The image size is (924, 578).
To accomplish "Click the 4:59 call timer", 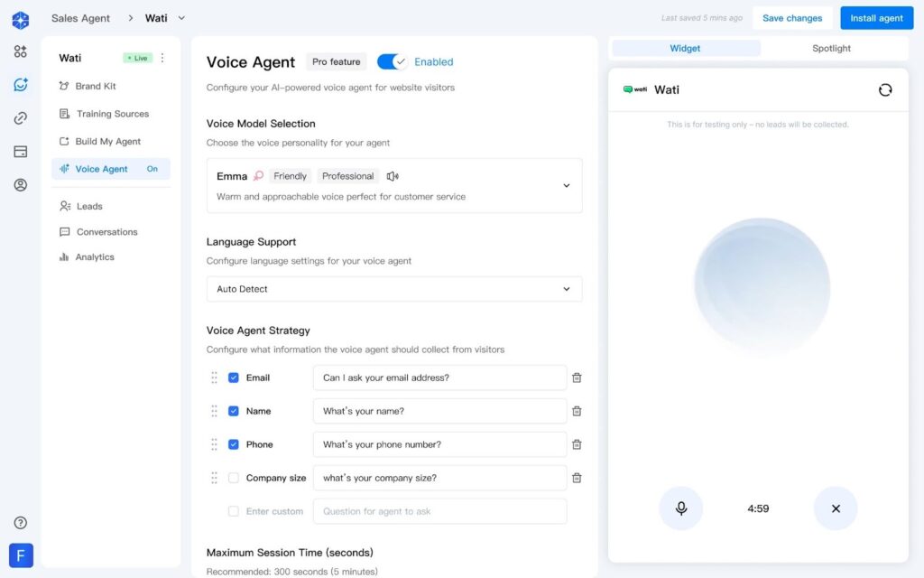I will [x=758, y=508].
